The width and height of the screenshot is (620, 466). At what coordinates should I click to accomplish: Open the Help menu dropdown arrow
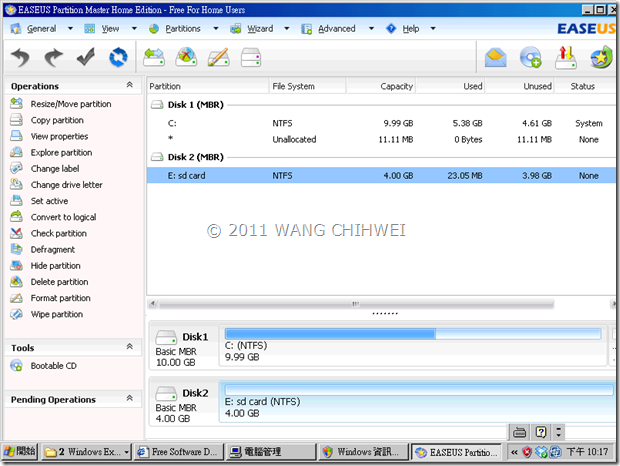433,28
